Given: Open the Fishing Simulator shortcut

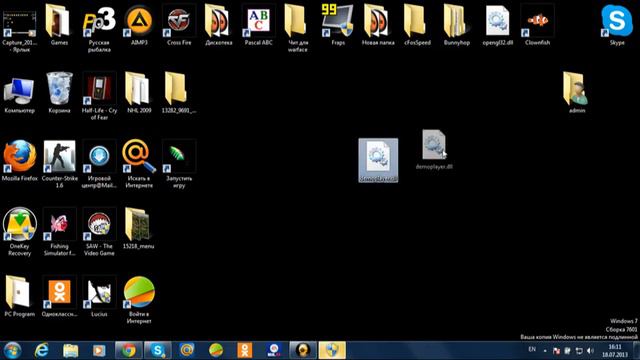Looking at the screenshot, I should pos(59,232).
